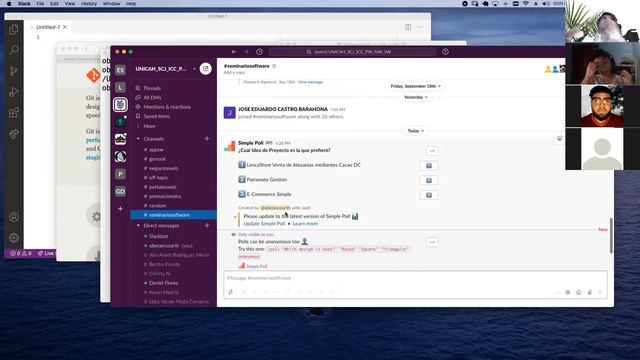
Task: Switch to P workspace icon
Action: (x=120, y=174)
